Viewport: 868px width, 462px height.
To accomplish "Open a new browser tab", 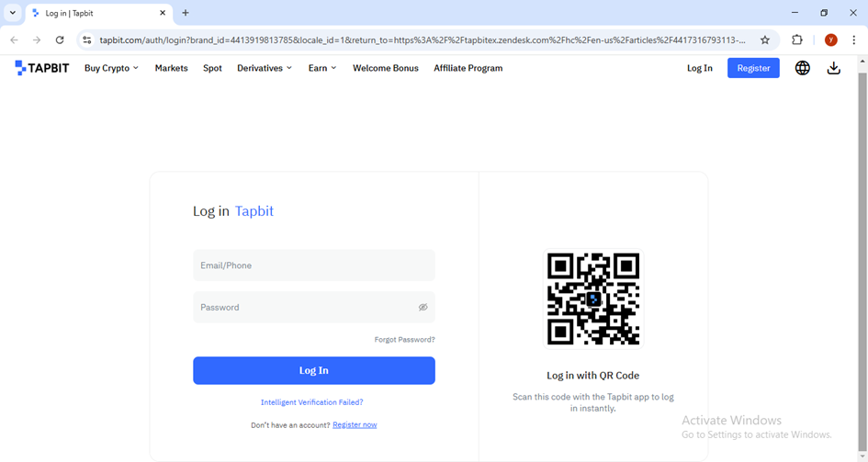I will 186,13.
